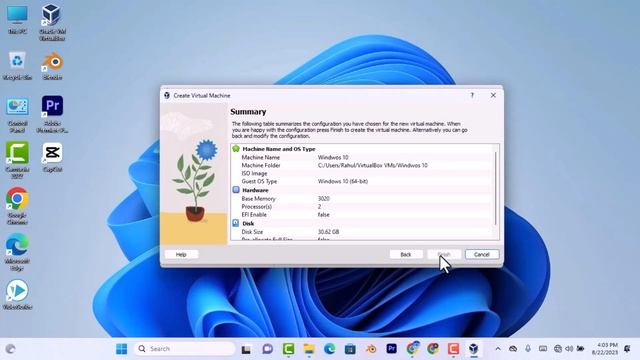This screenshot has width=640, height=360.
Task: Click the microphone tray icon
Action: point(528,349)
